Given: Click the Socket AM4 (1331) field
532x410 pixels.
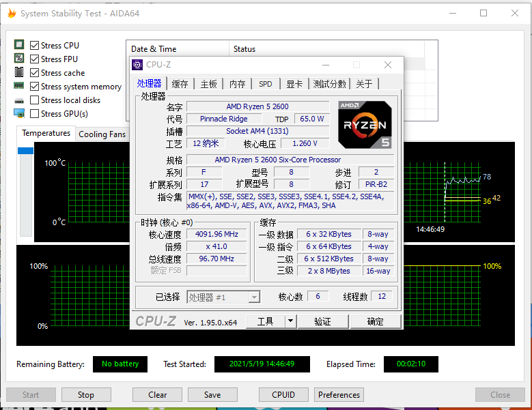Looking at the screenshot, I should [x=258, y=131].
